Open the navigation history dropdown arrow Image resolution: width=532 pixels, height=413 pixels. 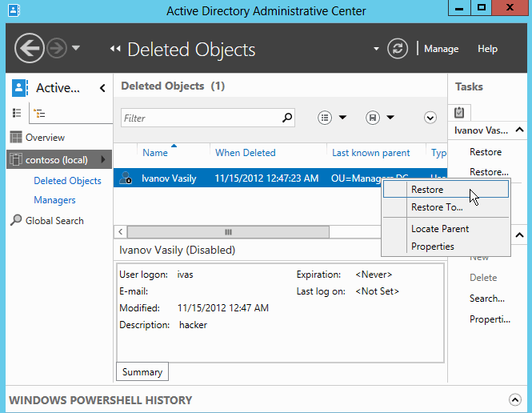[76, 48]
